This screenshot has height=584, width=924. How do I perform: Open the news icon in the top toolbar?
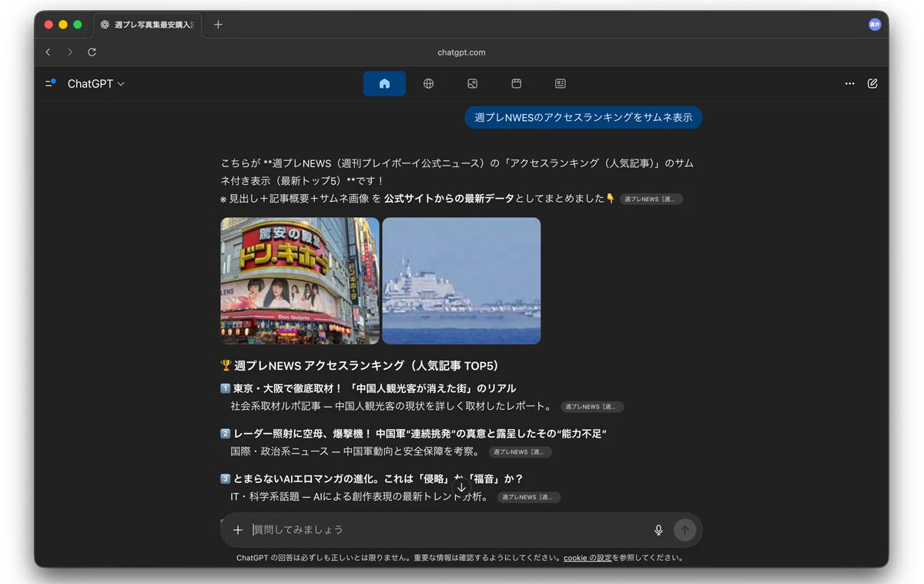coord(560,83)
